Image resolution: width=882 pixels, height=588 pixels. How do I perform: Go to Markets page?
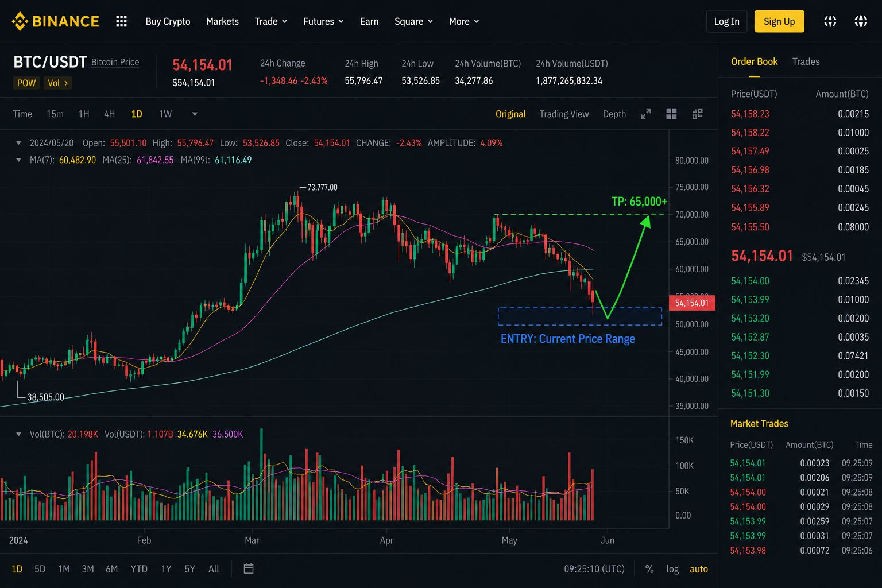pos(222,21)
